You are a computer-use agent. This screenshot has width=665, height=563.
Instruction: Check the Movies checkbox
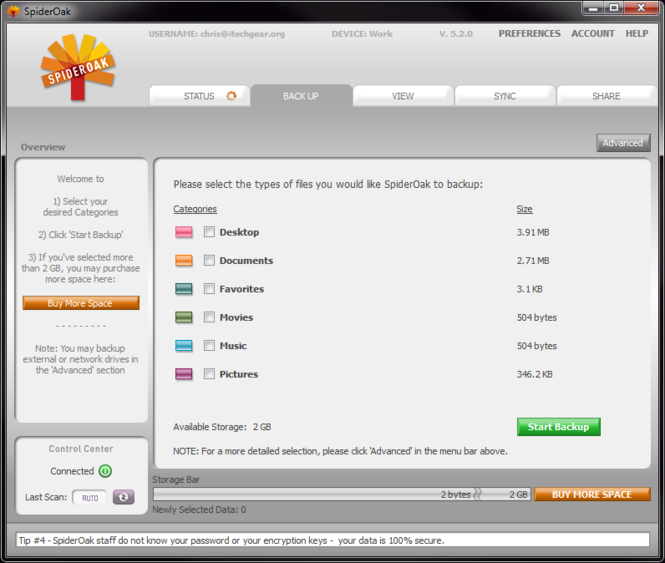point(209,317)
